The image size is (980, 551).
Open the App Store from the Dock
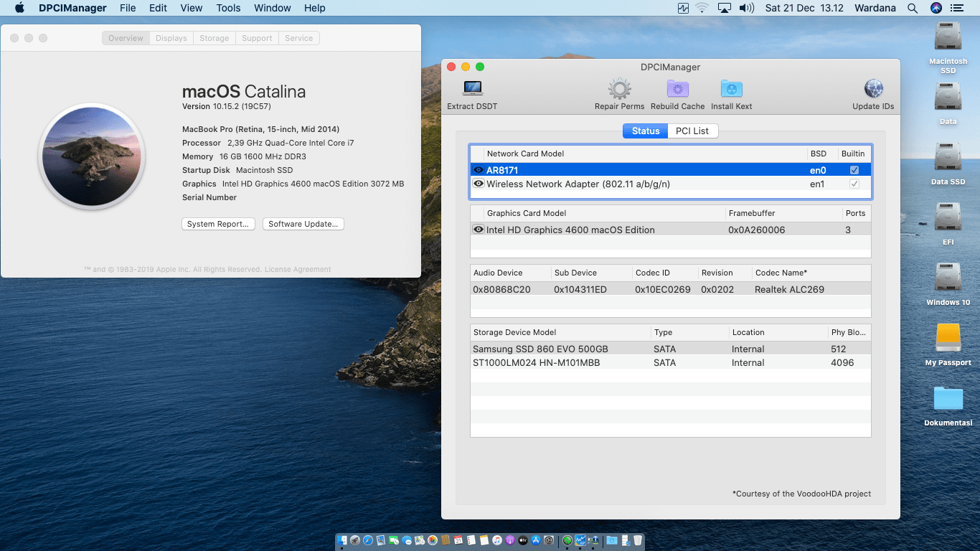point(534,540)
